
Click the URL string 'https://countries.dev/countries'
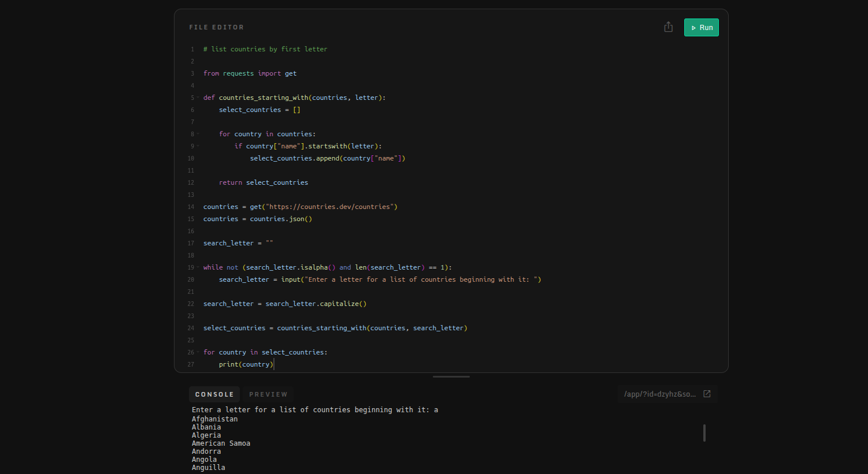pos(329,207)
